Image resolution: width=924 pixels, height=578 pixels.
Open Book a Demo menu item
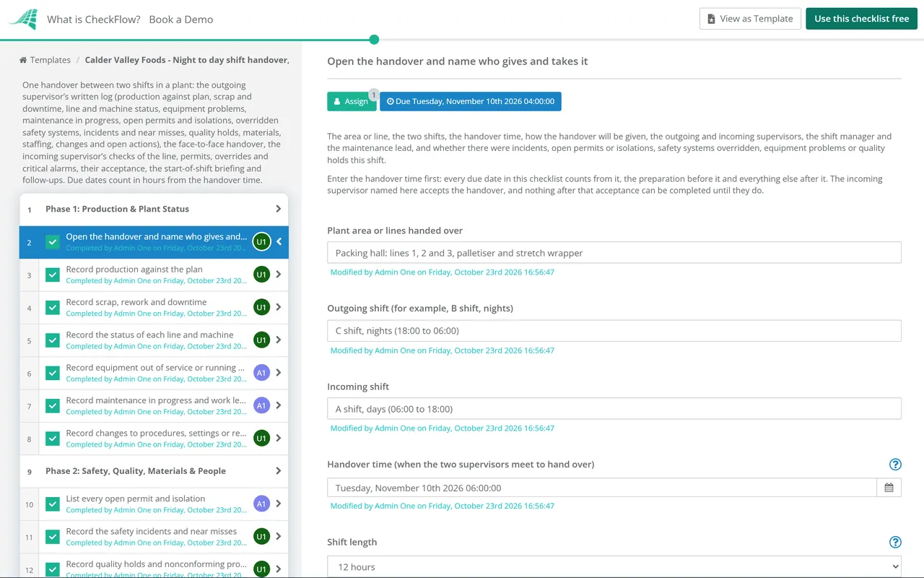(181, 20)
